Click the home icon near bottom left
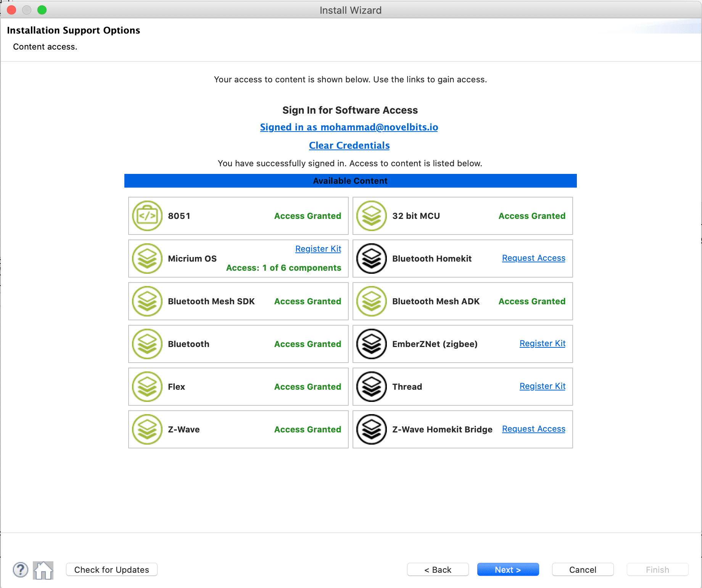702x588 pixels. [x=43, y=570]
